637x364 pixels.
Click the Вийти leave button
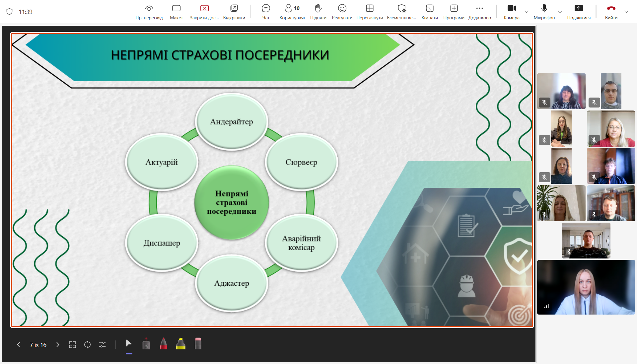[x=611, y=12]
